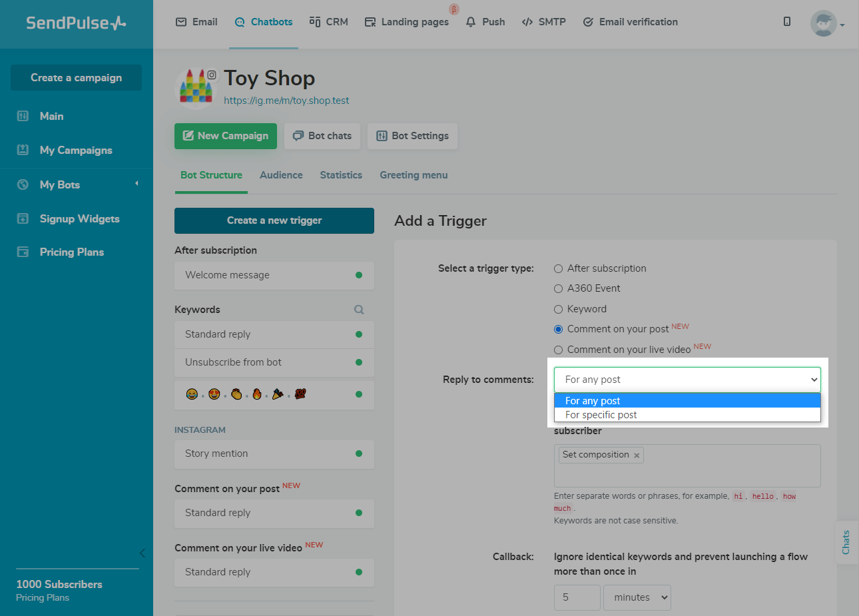Open the Email section in top navigation

(x=196, y=22)
